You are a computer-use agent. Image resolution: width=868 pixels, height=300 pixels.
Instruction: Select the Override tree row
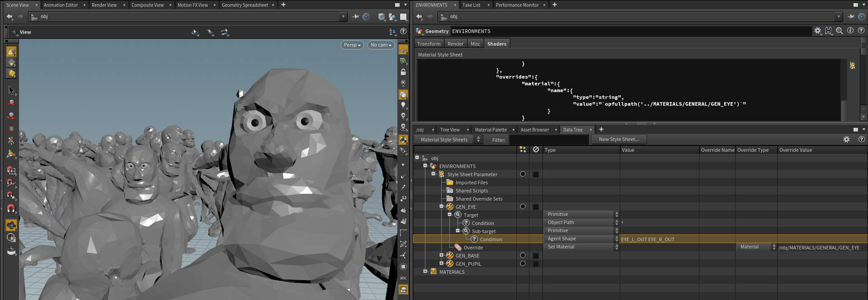[473, 248]
